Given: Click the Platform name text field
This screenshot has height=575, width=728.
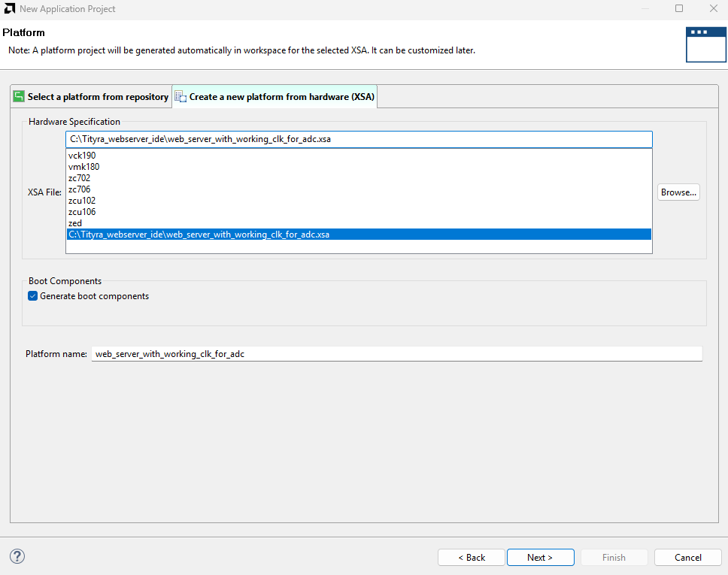Looking at the screenshot, I should [396, 354].
